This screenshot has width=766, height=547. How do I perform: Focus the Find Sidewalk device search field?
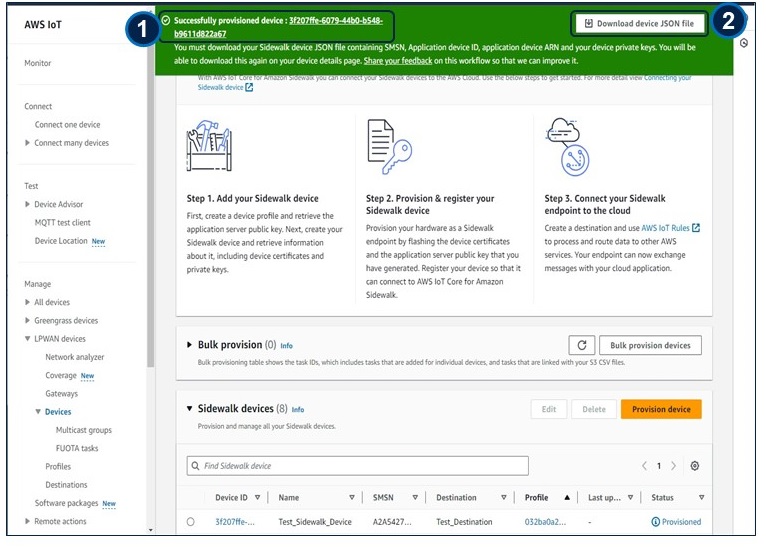pyautogui.click(x=358, y=466)
